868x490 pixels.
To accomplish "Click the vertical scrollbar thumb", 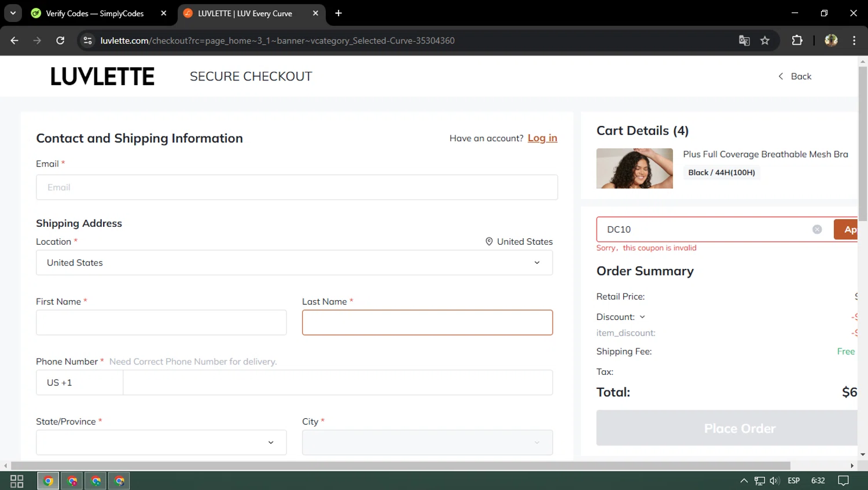I will [863, 143].
